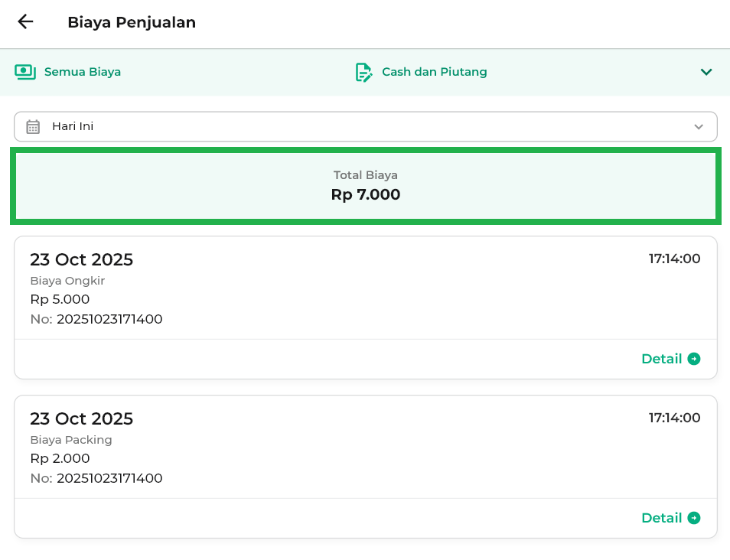The image size is (730, 560).
Task: Select the Semua Biaya filter
Action: (82, 72)
